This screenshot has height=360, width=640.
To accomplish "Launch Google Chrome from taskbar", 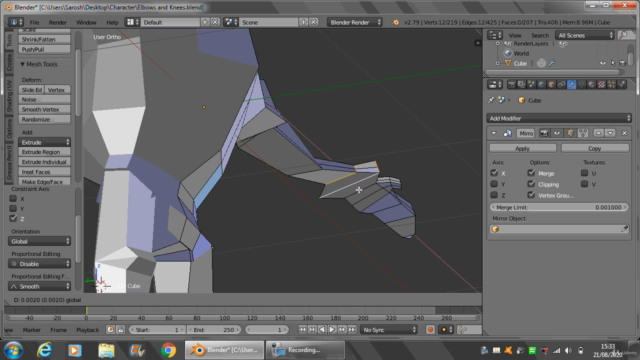I will tap(168, 350).
